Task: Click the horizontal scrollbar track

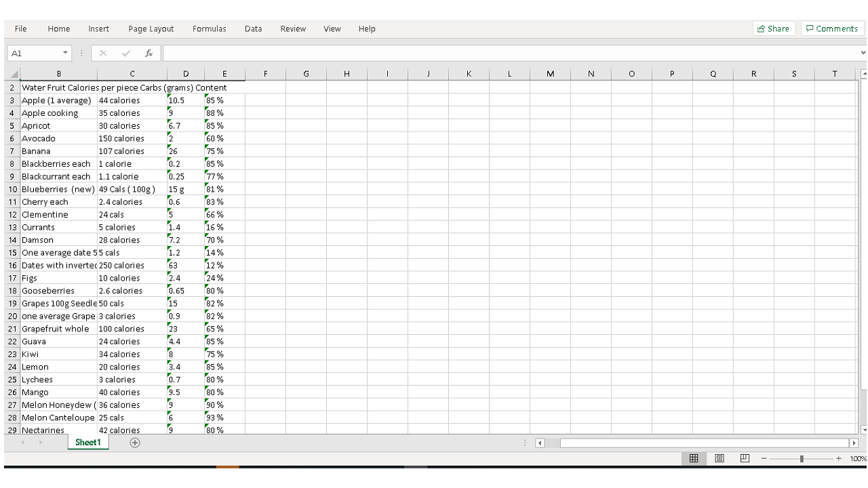Action: (x=697, y=443)
